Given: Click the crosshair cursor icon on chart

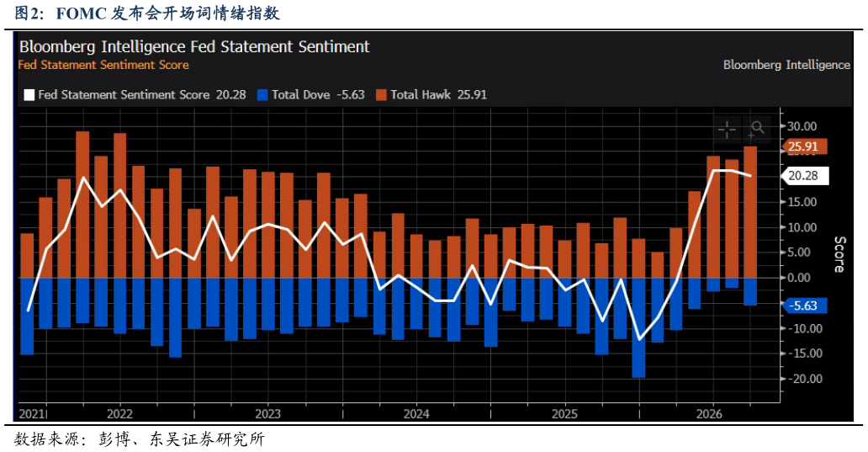Looking at the screenshot, I should [727, 130].
